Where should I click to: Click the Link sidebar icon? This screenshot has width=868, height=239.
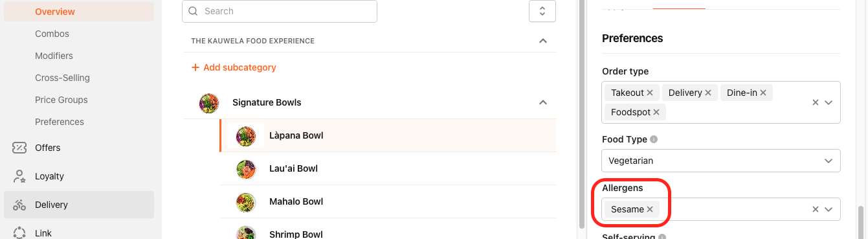(x=19, y=233)
